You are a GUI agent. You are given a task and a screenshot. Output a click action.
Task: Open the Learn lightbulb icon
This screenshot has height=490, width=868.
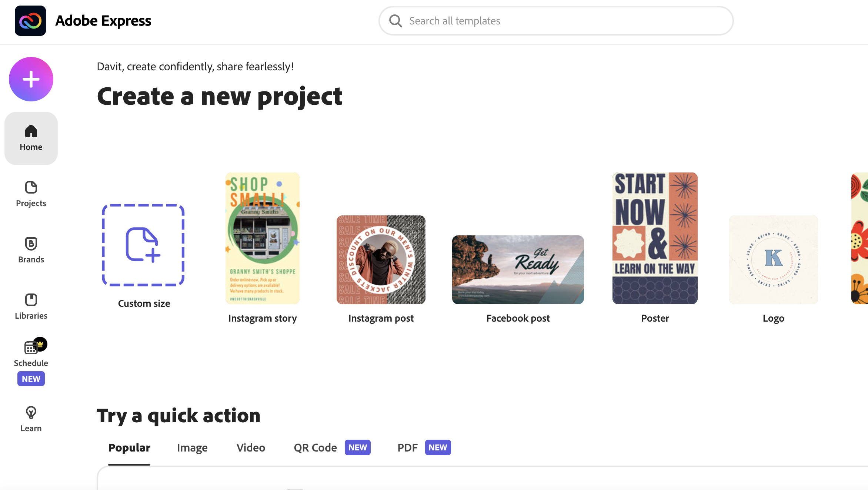tap(31, 413)
